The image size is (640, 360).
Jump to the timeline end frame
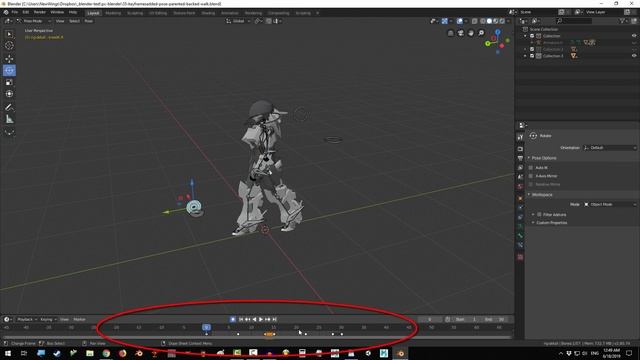274,319
